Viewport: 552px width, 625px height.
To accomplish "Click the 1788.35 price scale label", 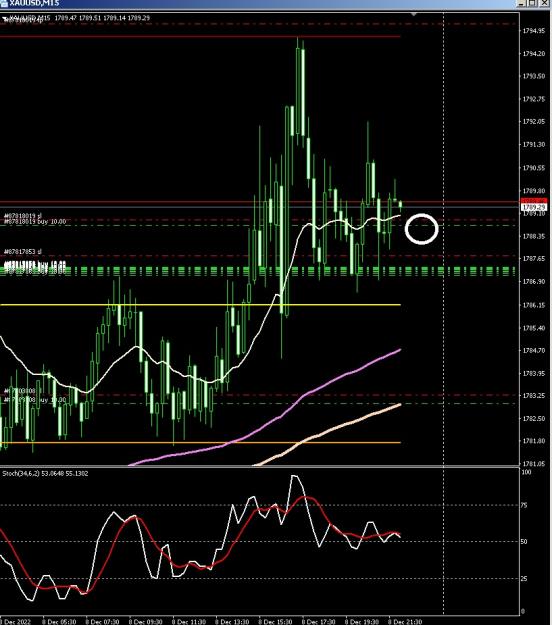I will (x=534, y=236).
